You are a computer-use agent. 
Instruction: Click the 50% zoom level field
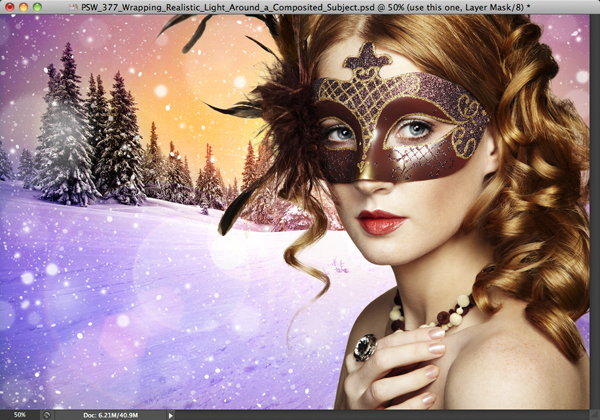(20, 415)
